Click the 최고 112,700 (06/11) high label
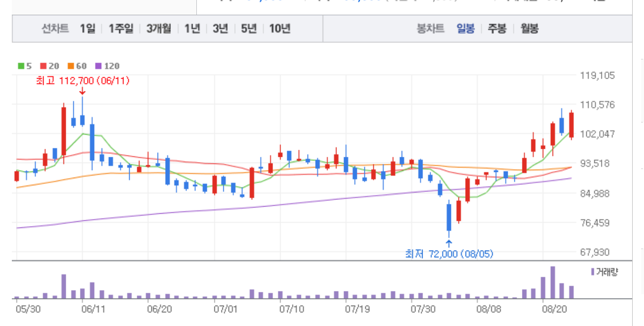 (x=83, y=81)
